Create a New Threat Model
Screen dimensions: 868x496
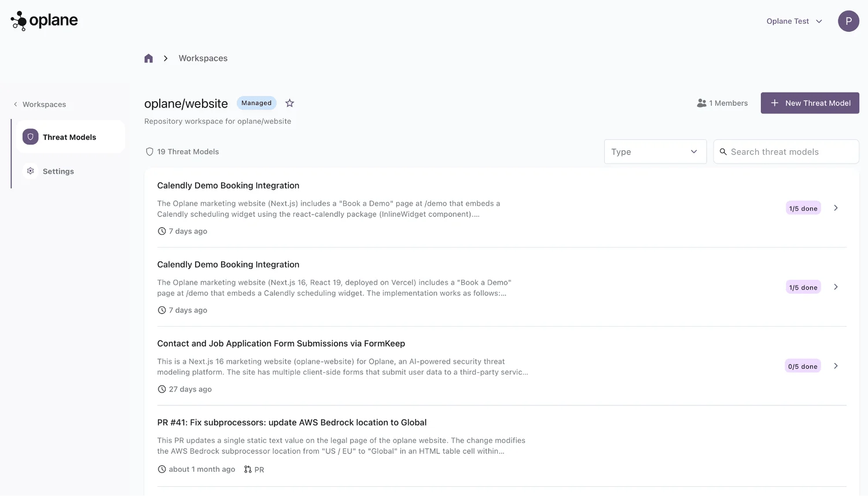[x=810, y=103]
